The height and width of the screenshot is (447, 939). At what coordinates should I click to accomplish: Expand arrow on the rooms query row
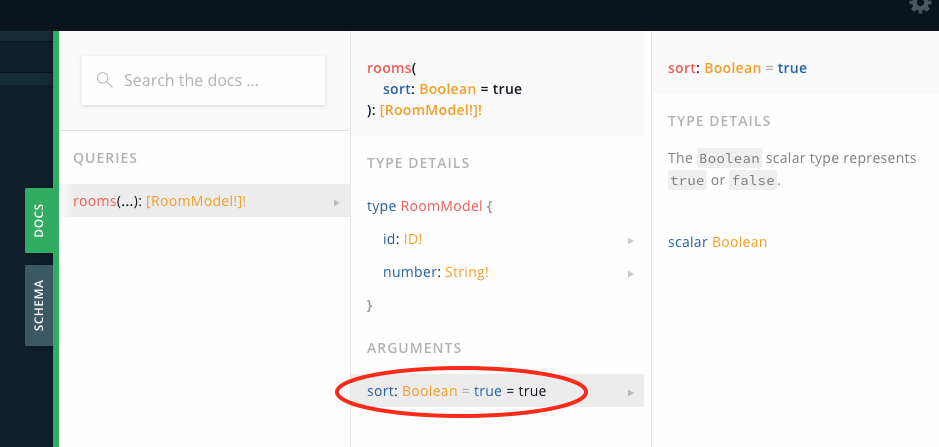(337, 203)
